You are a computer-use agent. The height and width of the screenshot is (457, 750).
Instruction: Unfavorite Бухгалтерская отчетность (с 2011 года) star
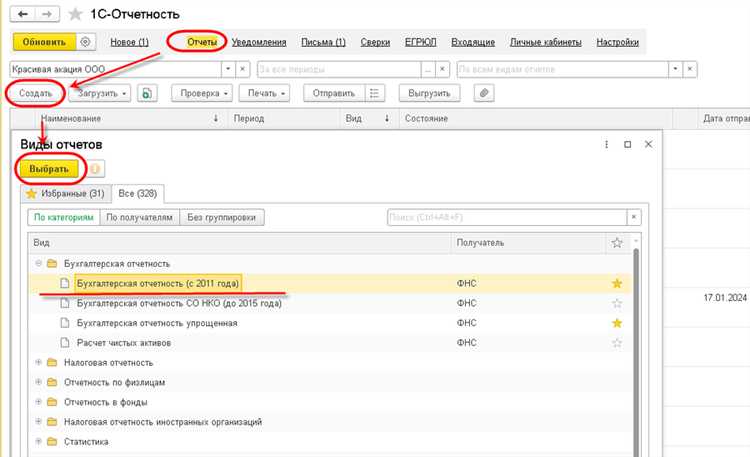tap(617, 284)
